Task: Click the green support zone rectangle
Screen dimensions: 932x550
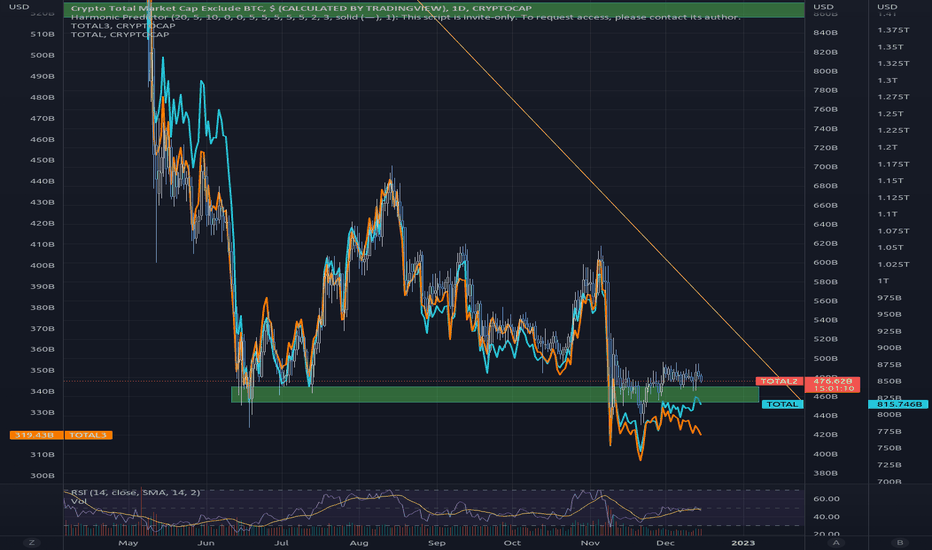Action: pyautogui.click(x=495, y=395)
